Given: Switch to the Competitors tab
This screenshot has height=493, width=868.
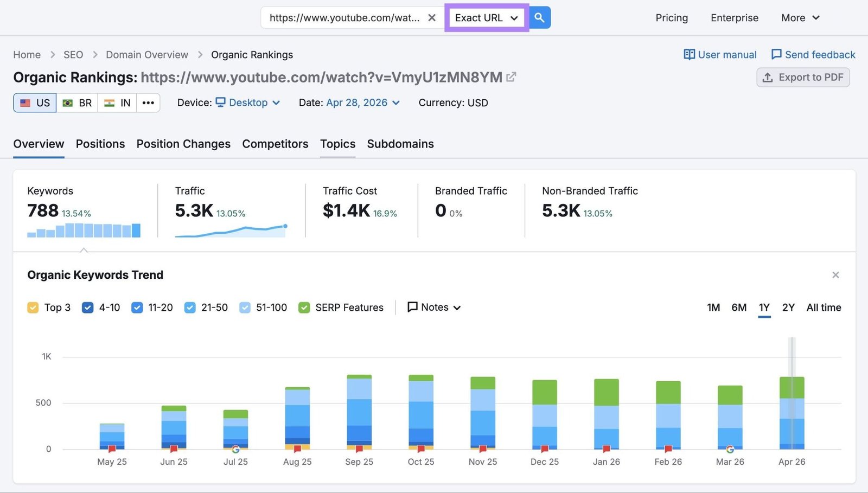Looking at the screenshot, I should pyautogui.click(x=275, y=144).
